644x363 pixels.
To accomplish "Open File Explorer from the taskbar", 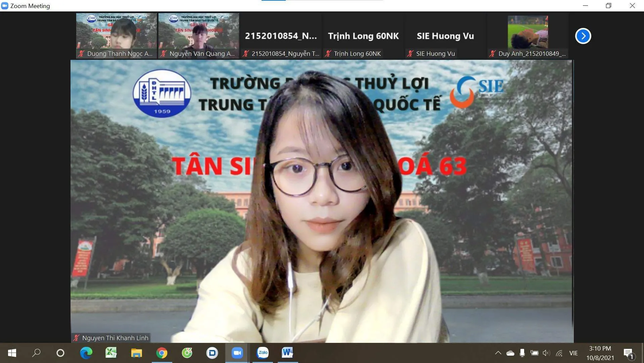I will point(136,353).
